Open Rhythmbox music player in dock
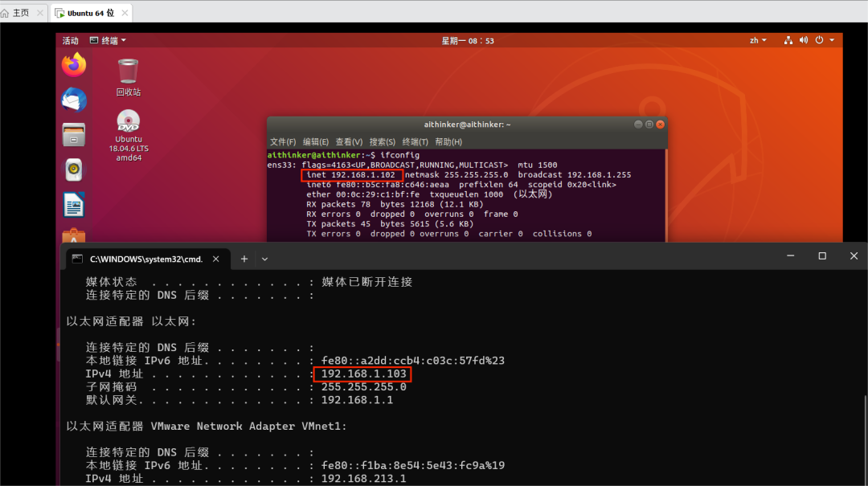This screenshot has width=868, height=486. click(74, 170)
